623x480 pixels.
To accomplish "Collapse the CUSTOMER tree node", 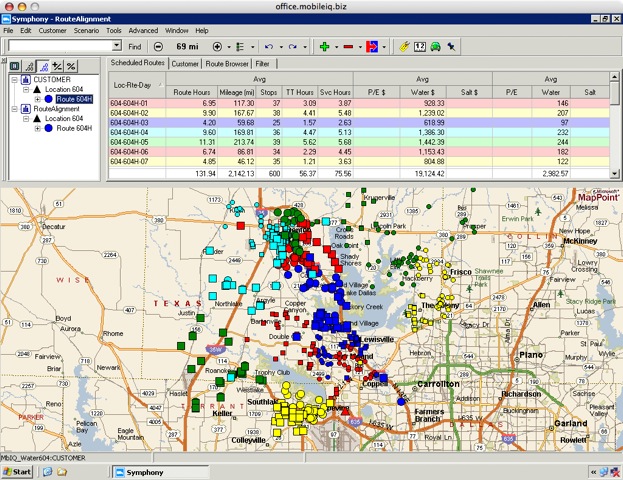I will click(x=12, y=79).
